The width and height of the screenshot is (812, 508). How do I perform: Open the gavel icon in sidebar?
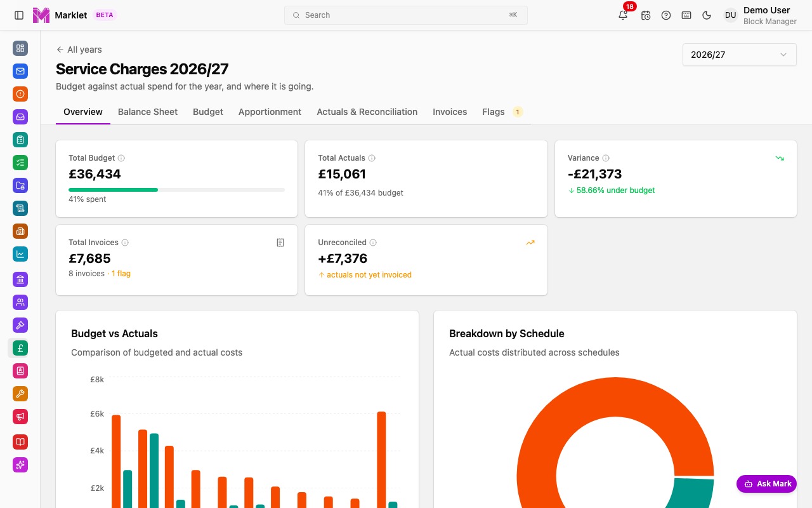(x=20, y=325)
